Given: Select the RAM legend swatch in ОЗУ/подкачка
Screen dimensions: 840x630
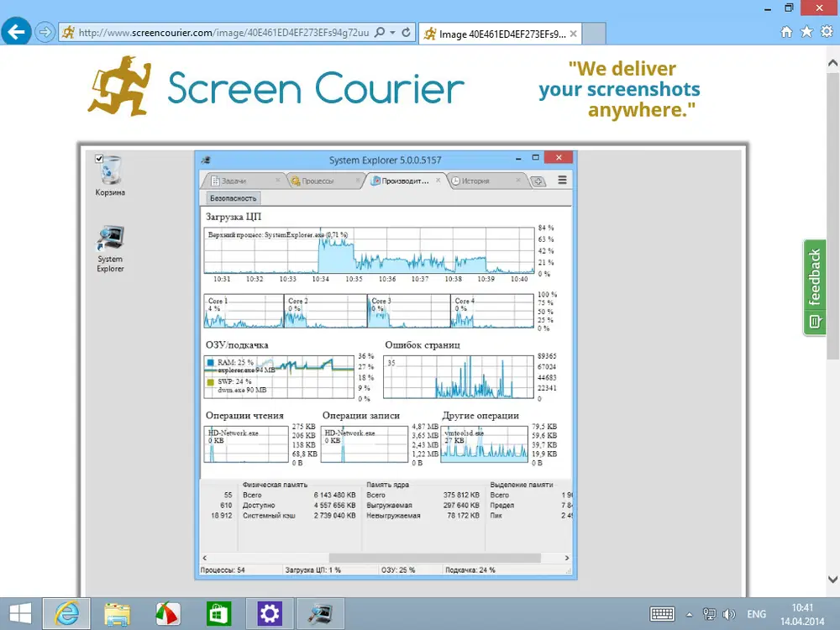Looking at the screenshot, I should point(210,362).
